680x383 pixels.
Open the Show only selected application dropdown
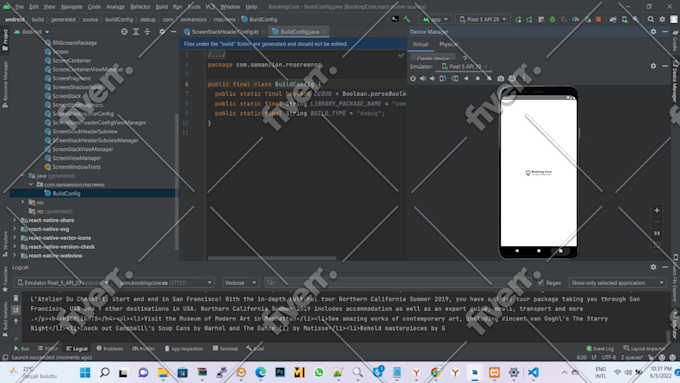[x=617, y=283]
